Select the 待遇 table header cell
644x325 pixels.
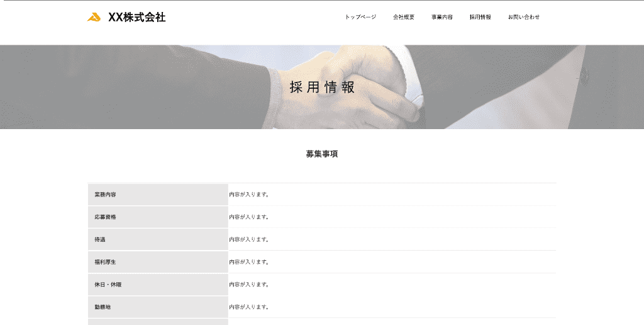point(158,239)
